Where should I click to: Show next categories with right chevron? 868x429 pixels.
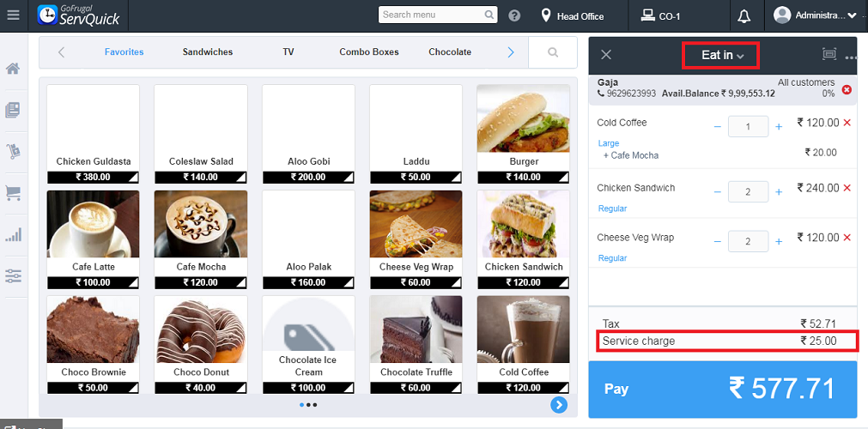pos(510,52)
